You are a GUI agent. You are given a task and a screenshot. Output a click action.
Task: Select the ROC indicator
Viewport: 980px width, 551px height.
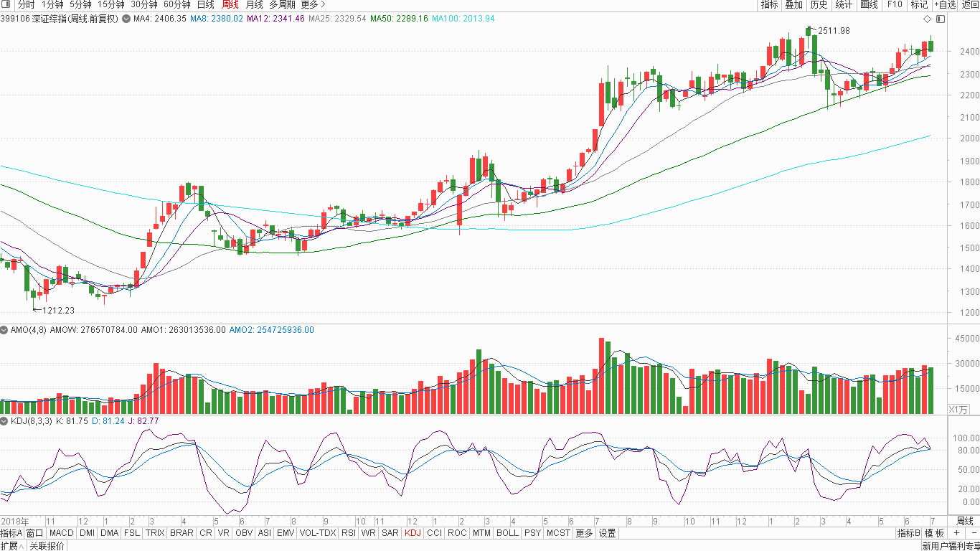tap(457, 533)
